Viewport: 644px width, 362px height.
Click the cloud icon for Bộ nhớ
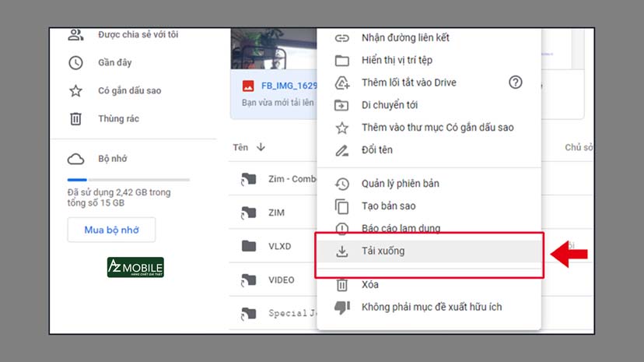click(x=75, y=159)
